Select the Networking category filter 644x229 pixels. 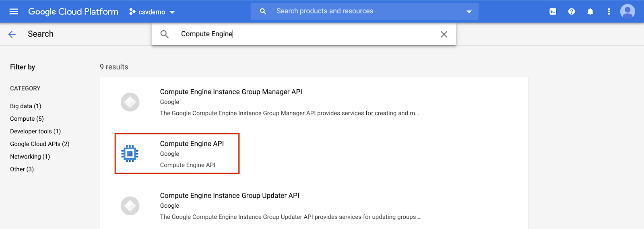click(x=30, y=157)
